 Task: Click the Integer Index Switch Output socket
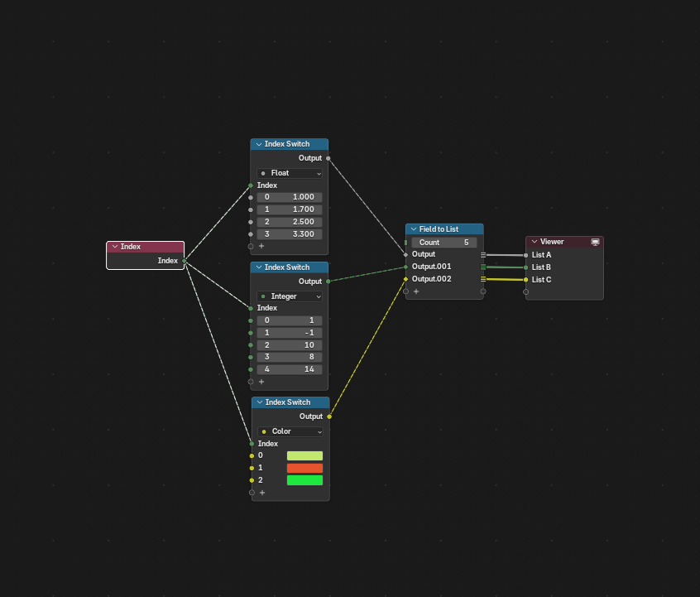point(328,282)
